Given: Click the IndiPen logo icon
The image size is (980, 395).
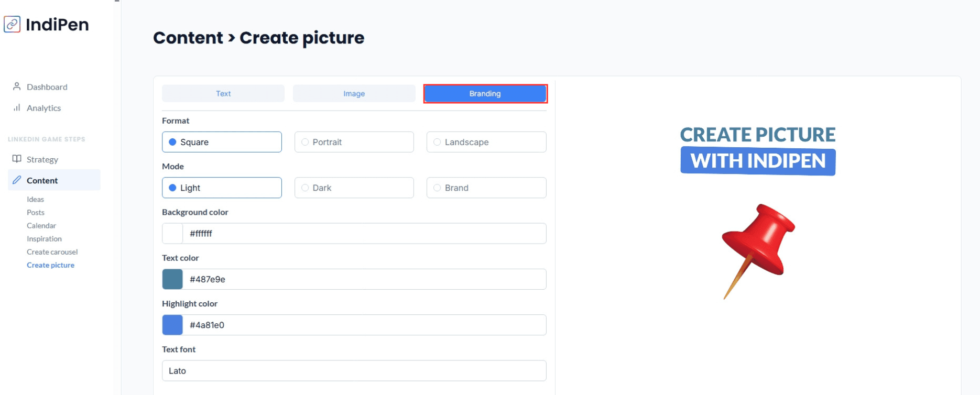Looking at the screenshot, I should point(12,24).
